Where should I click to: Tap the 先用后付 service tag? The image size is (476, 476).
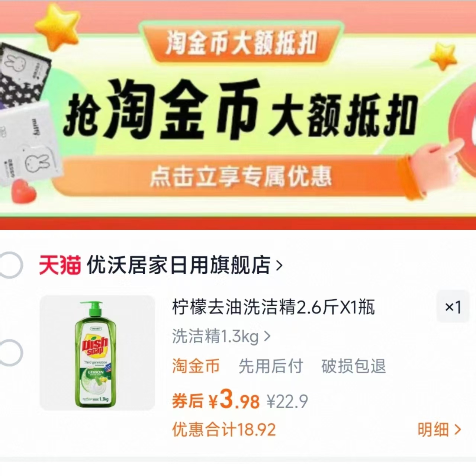pyautogui.click(x=271, y=366)
